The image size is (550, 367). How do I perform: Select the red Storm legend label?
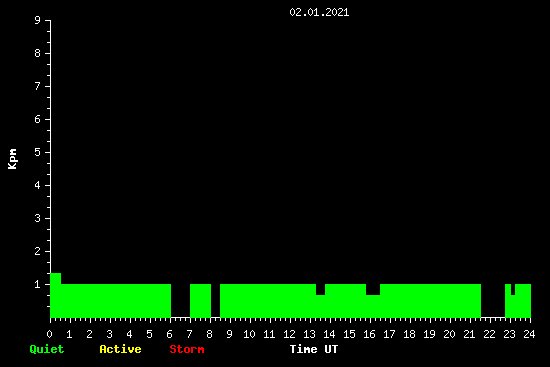click(187, 349)
